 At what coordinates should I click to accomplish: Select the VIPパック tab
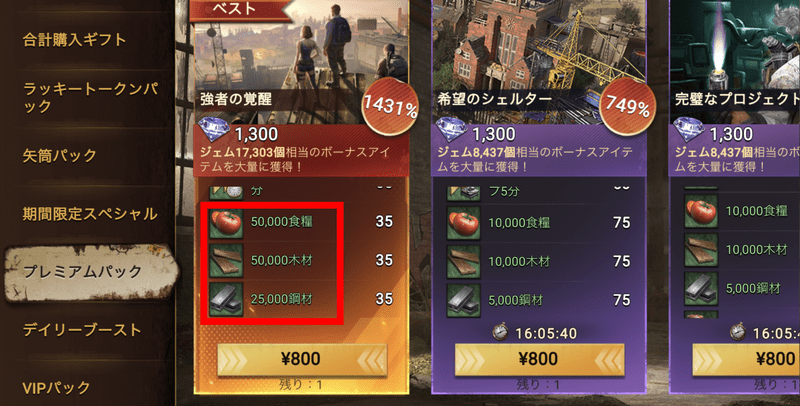[56, 388]
